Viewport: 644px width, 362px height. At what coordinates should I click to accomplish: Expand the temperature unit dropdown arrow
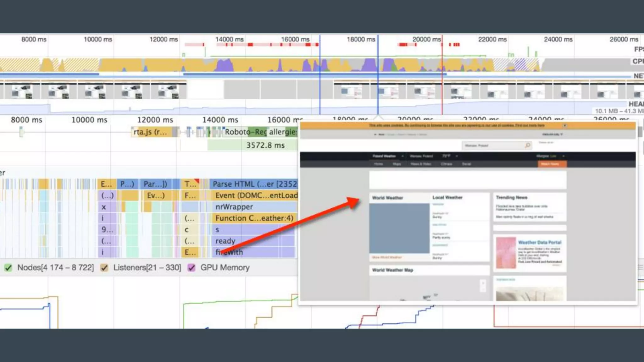(457, 156)
